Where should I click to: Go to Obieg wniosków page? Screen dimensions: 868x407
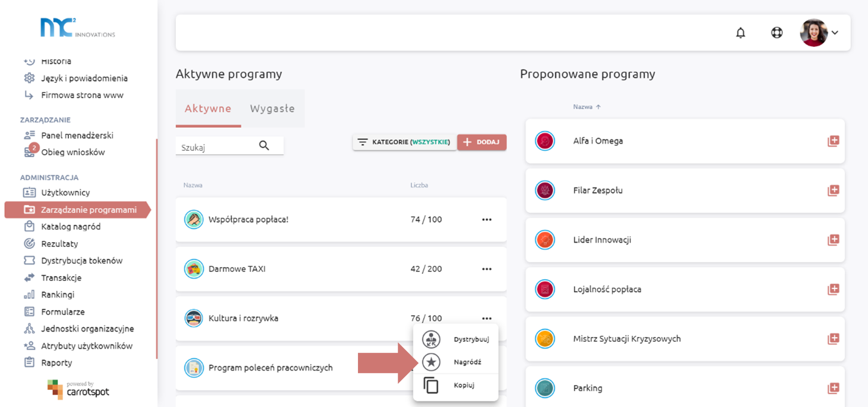click(x=73, y=152)
